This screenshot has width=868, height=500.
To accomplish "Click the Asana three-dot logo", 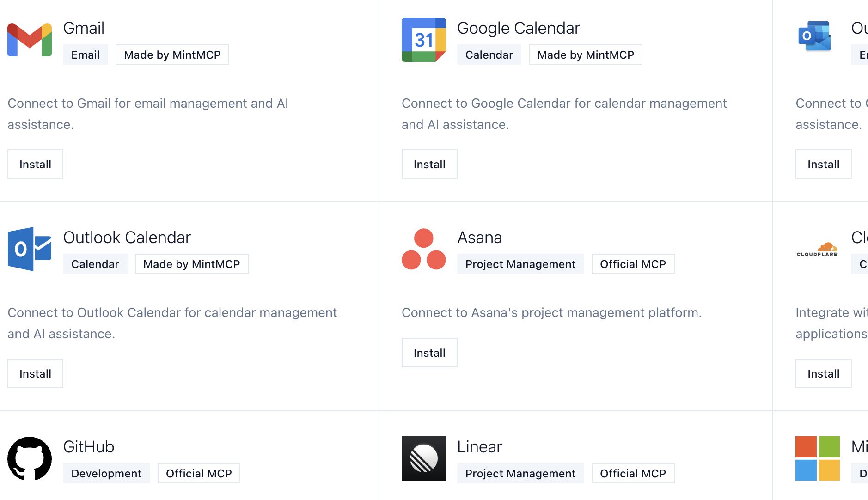I will (x=423, y=249).
